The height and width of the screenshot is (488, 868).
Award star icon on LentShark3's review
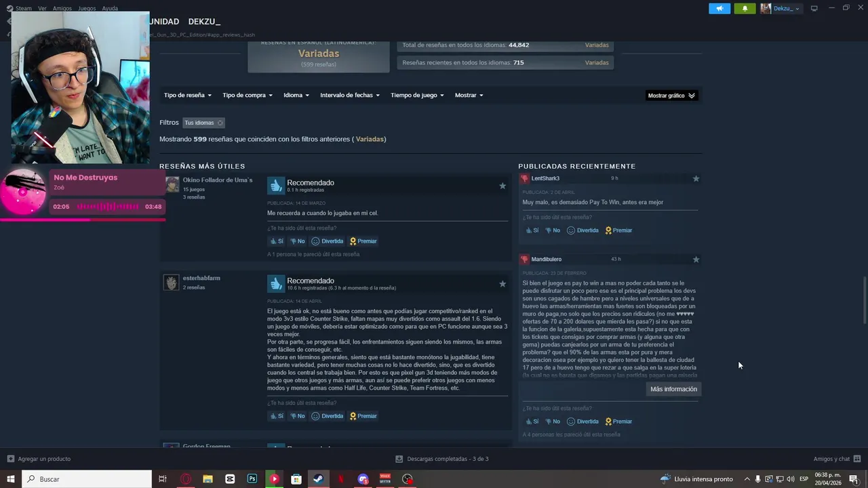(696, 179)
